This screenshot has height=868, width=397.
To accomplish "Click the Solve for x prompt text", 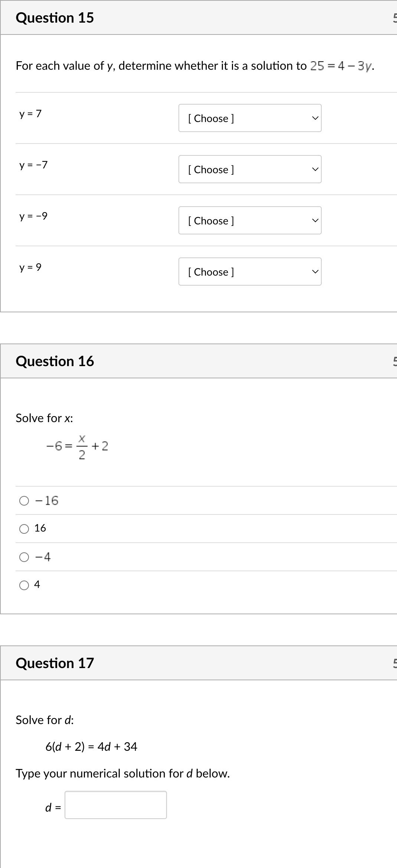I will (44, 418).
